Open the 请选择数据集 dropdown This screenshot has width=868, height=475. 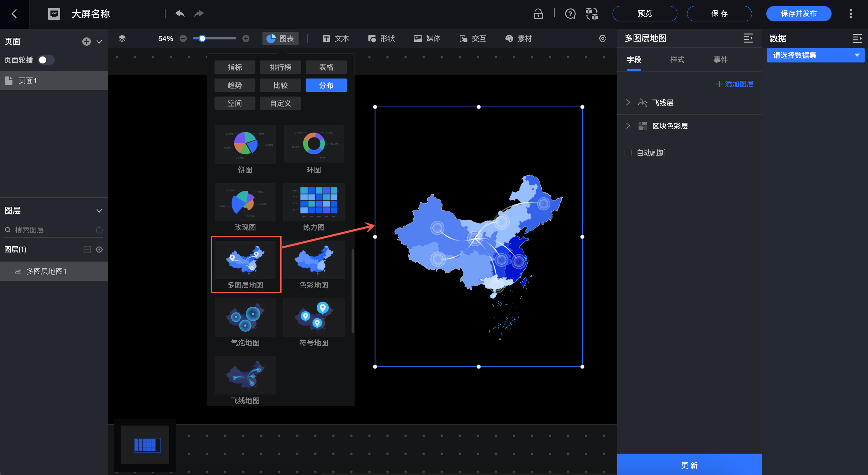click(x=816, y=55)
